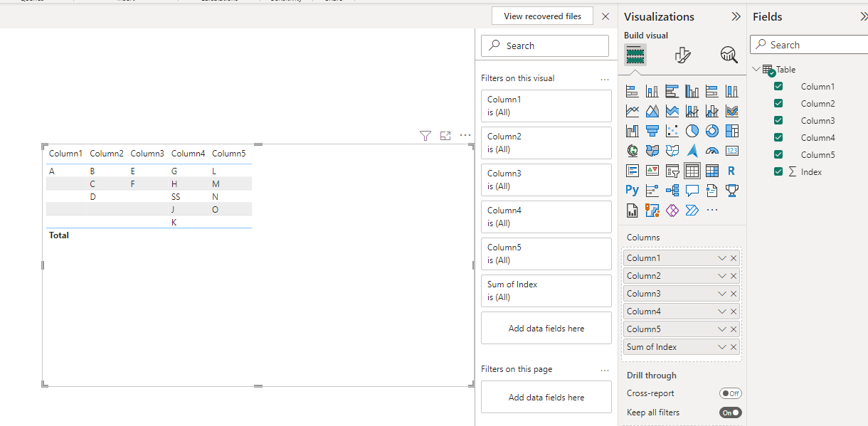Click Add data fields here under page filters
The width and height of the screenshot is (868, 426).
coord(546,397)
